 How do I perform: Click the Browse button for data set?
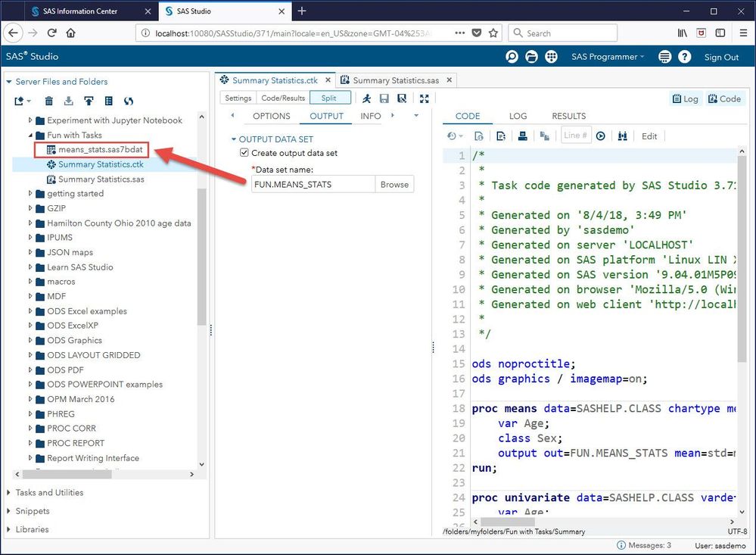point(394,184)
